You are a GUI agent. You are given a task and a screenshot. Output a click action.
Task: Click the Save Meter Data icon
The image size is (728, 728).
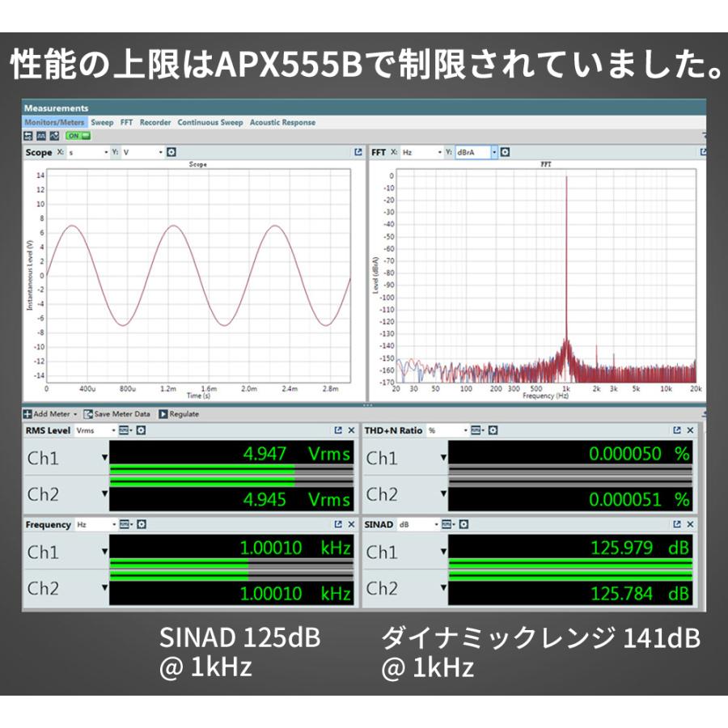[x=86, y=414]
